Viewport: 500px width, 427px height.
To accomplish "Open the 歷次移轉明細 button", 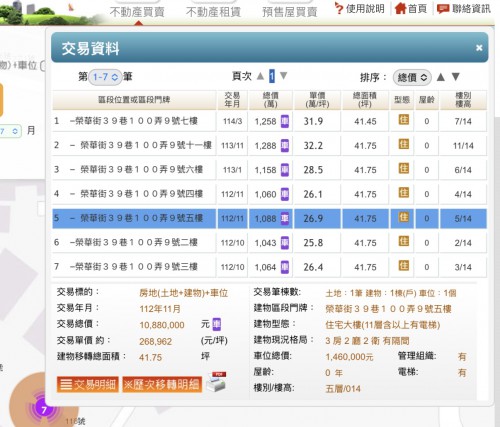I will pos(162,385).
